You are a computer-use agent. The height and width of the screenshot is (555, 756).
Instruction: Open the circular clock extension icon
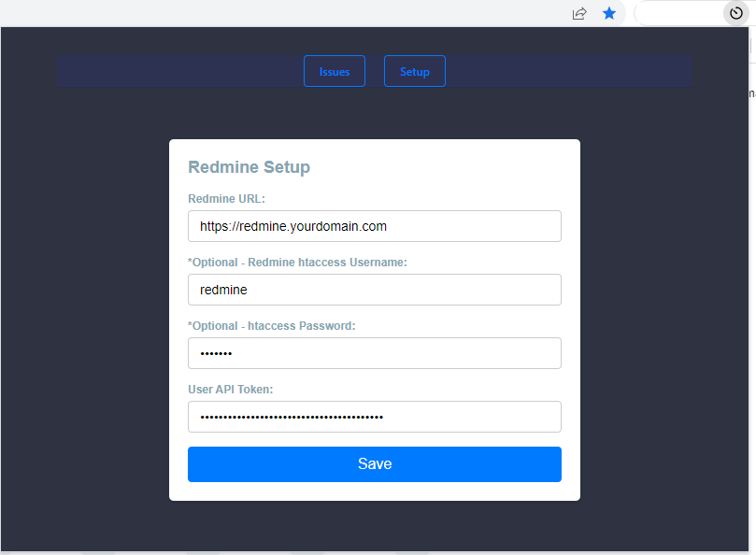click(735, 13)
